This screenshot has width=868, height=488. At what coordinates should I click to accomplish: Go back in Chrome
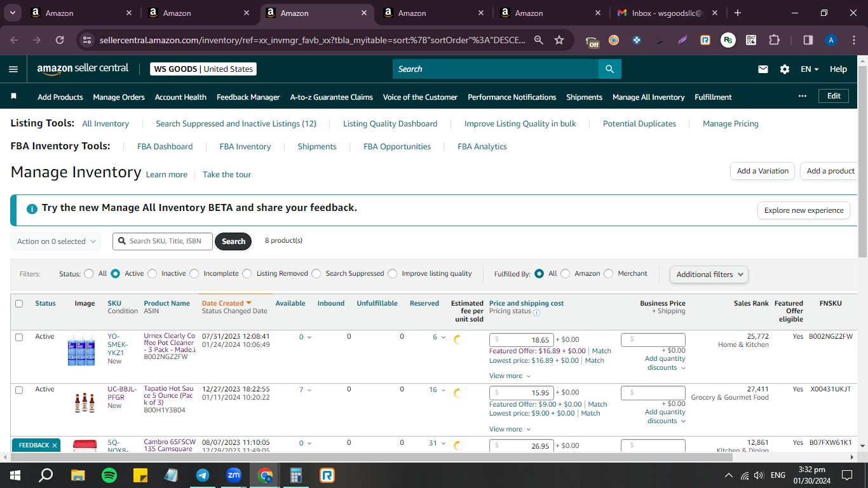tap(14, 40)
